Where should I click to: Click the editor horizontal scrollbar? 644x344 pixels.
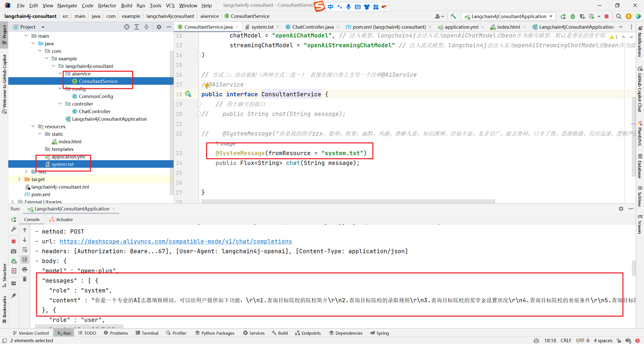[348, 201]
